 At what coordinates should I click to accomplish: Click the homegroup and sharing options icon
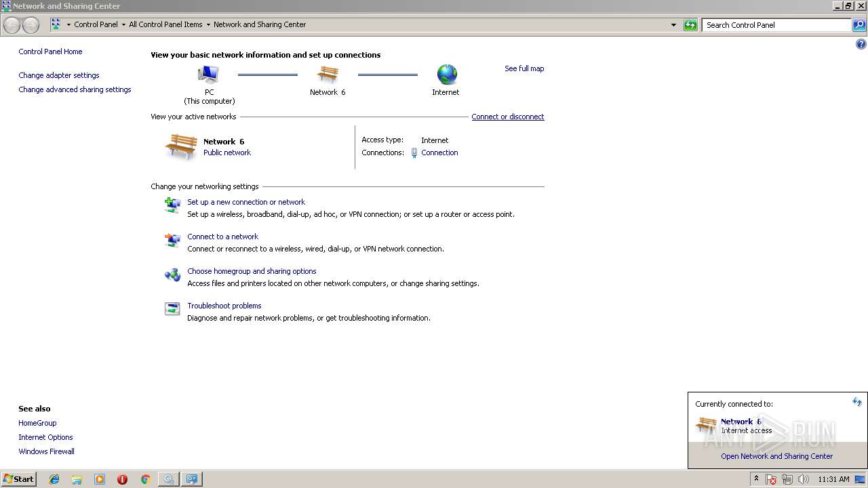click(172, 274)
